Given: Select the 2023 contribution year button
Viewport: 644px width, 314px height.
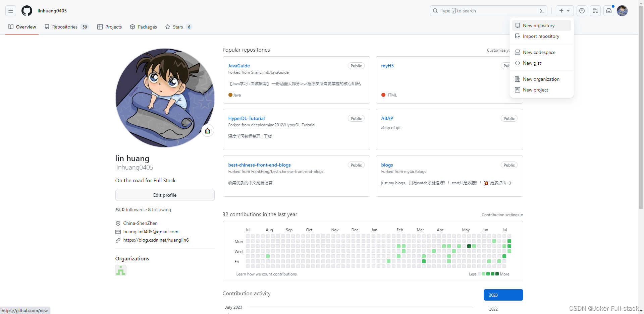Looking at the screenshot, I should [x=503, y=295].
